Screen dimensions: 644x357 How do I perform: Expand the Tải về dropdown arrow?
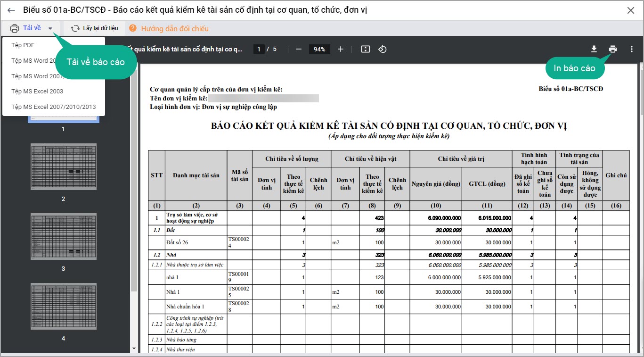click(x=50, y=28)
